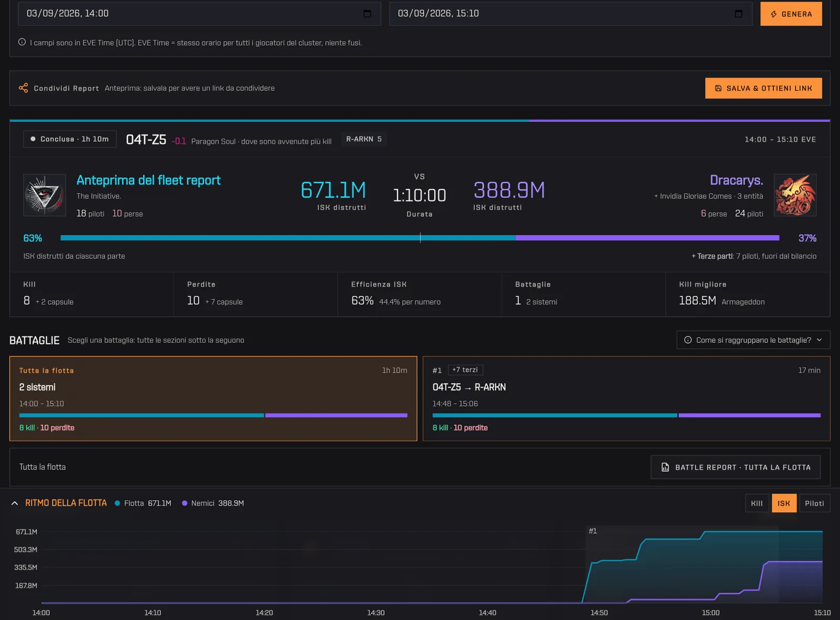Click the share icon next to Condividi Report
Screen dimensions: 840x620
24,88
